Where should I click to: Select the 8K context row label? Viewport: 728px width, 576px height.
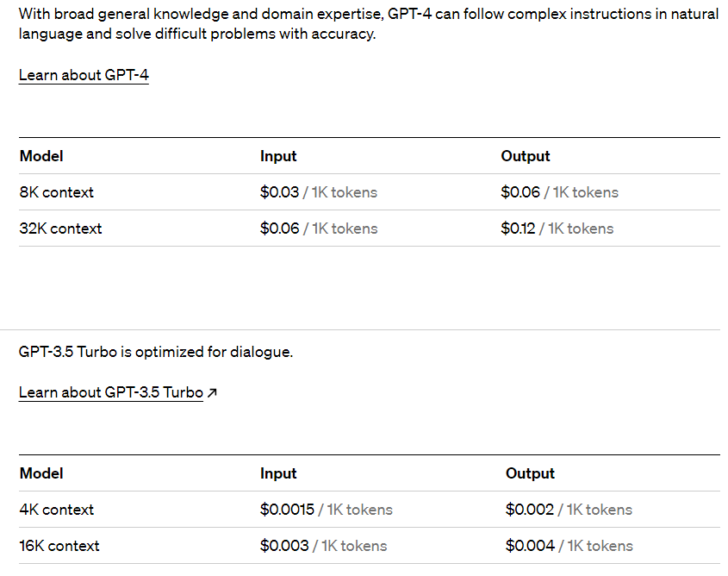point(56,191)
